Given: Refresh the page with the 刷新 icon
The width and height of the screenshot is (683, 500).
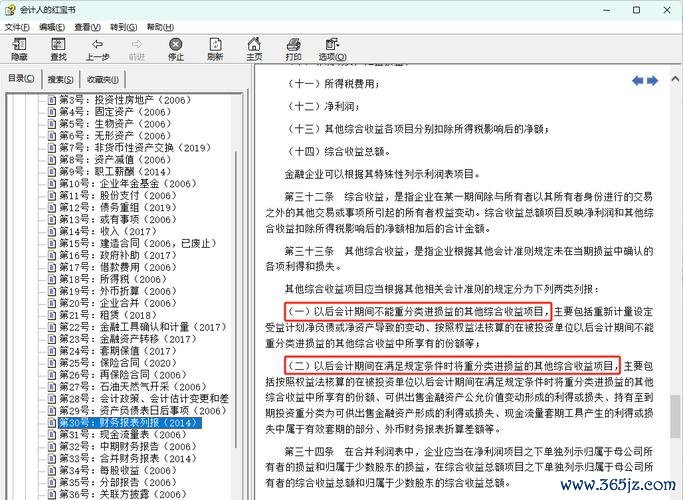Looking at the screenshot, I should [x=215, y=44].
